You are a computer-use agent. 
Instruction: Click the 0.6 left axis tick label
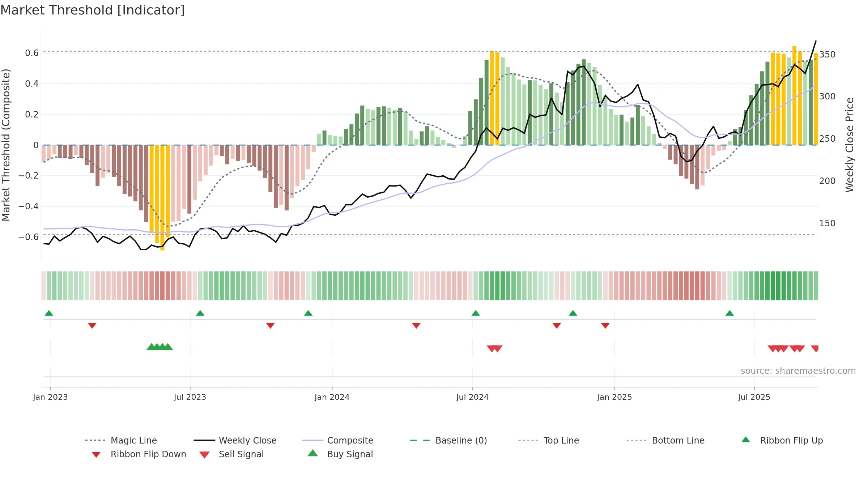click(32, 53)
